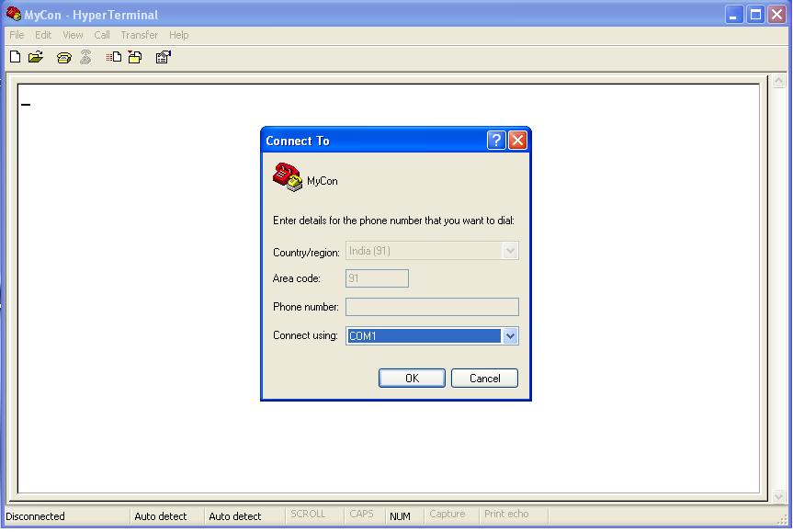The width and height of the screenshot is (793, 532).
Task: Click the MyCon phone icon in the dialog
Action: click(286, 176)
